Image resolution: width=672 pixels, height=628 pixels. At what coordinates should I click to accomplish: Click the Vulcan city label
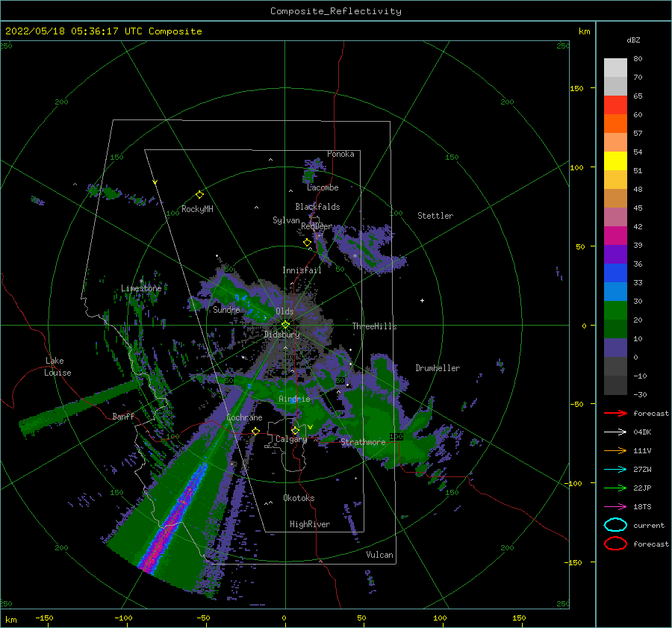click(x=379, y=555)
